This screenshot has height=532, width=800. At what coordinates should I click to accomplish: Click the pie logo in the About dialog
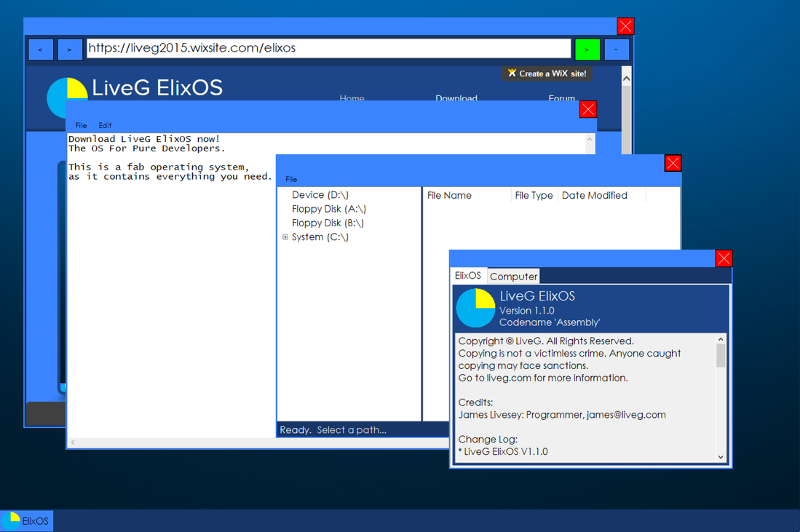[475, 308]
